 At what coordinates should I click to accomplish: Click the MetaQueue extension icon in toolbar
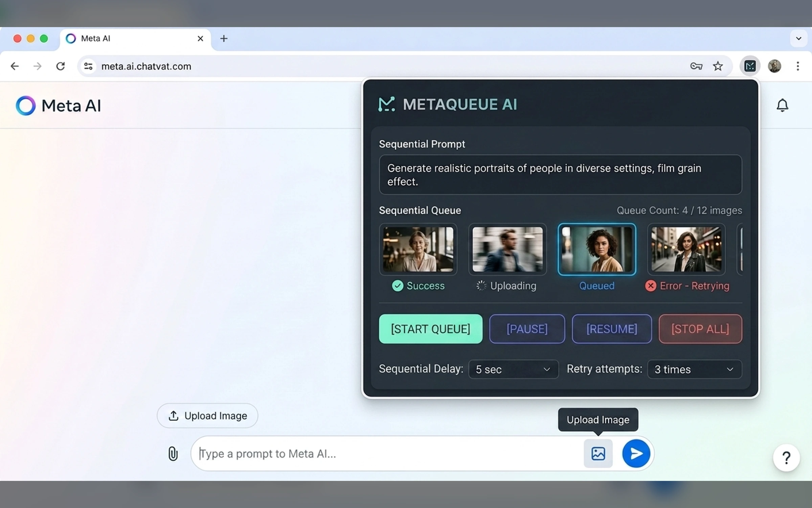click(750, 66)
